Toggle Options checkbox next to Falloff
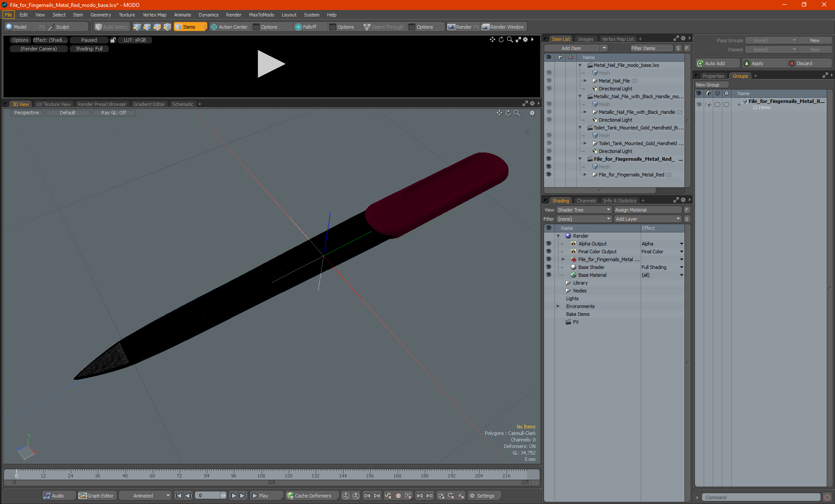This screenshot has width=835, height=504. click(x=333, y=27)
